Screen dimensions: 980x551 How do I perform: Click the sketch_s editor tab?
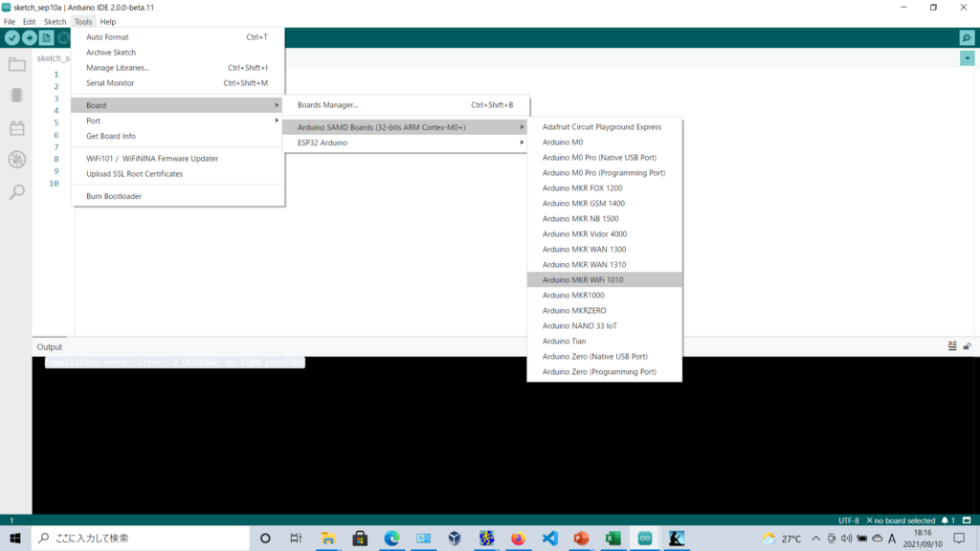tap(53, 58)
